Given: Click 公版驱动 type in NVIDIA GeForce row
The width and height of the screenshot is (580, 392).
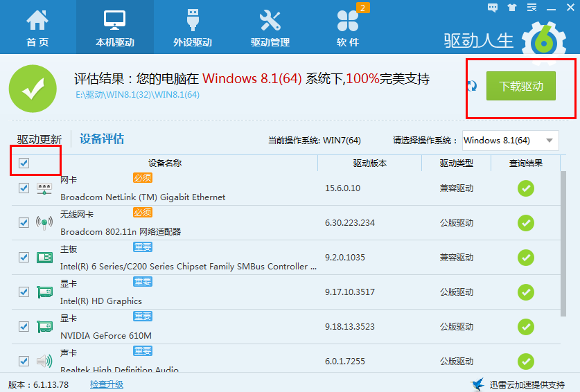Looking at the screenshot, I should coord(457,327).
